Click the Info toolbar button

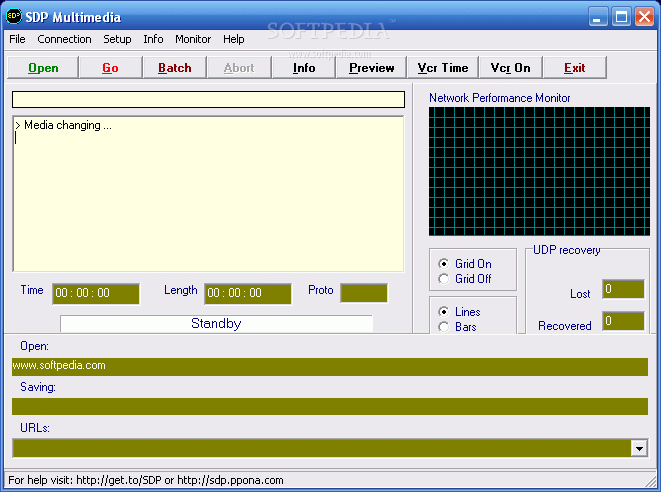pyautogui.click(x=304, y=68)
